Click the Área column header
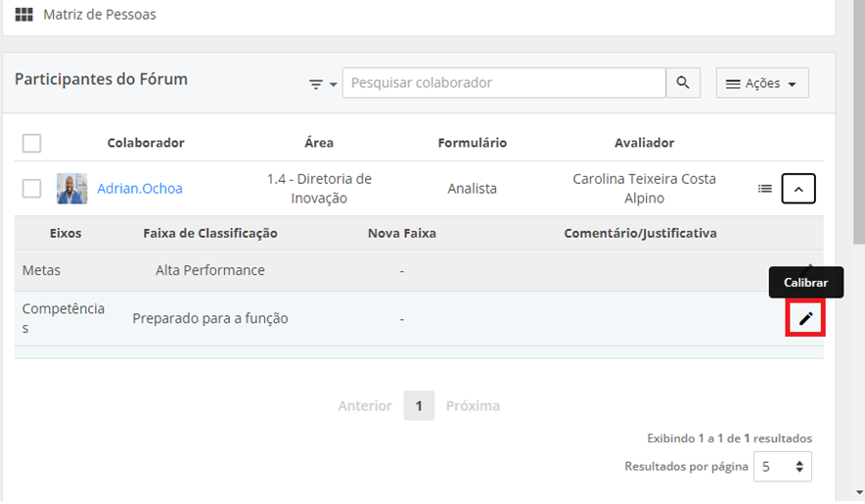 [x=319, y=143]
